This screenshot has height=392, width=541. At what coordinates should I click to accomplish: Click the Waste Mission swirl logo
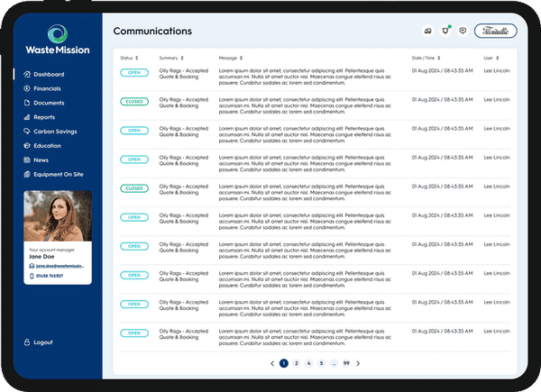tap(58, 33)
